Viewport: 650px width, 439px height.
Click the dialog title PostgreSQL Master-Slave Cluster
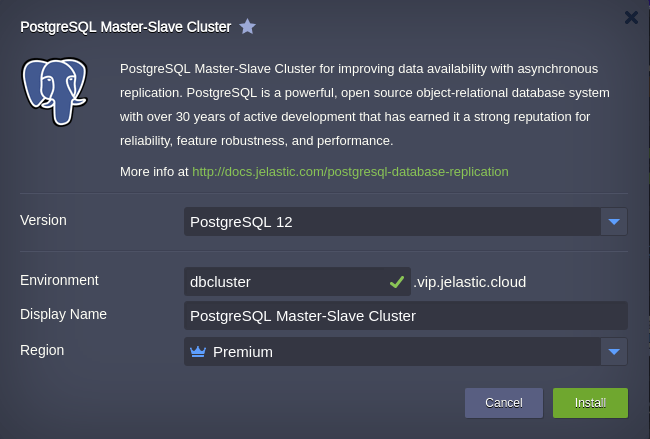click(126, 27)
